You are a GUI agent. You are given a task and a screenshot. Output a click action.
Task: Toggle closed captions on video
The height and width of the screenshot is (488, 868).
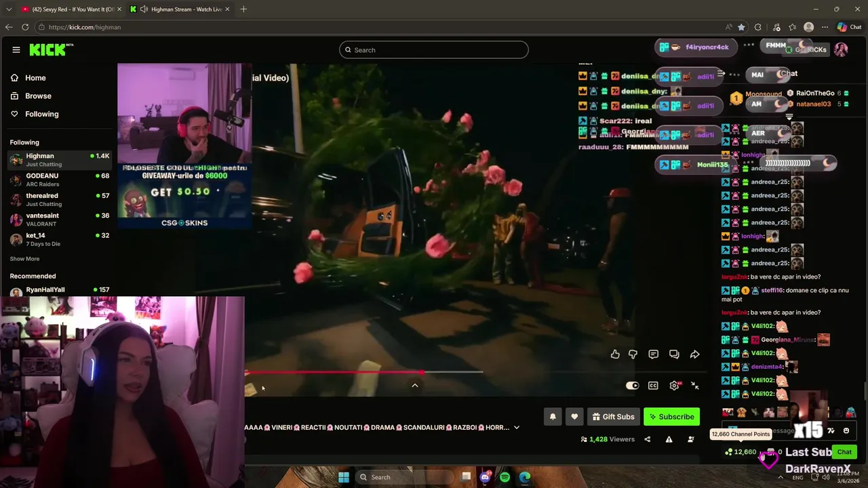[x=653, y=386]
